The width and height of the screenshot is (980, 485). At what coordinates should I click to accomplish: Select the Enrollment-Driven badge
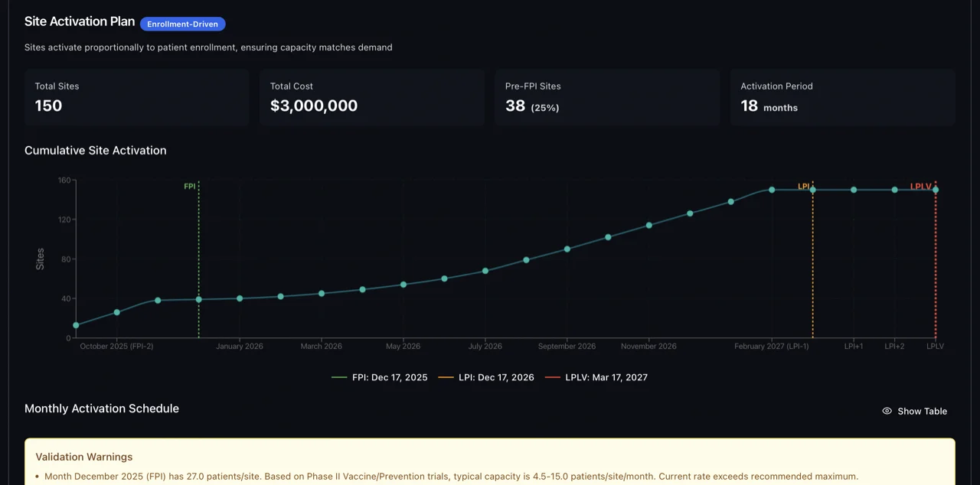(182, 24)
